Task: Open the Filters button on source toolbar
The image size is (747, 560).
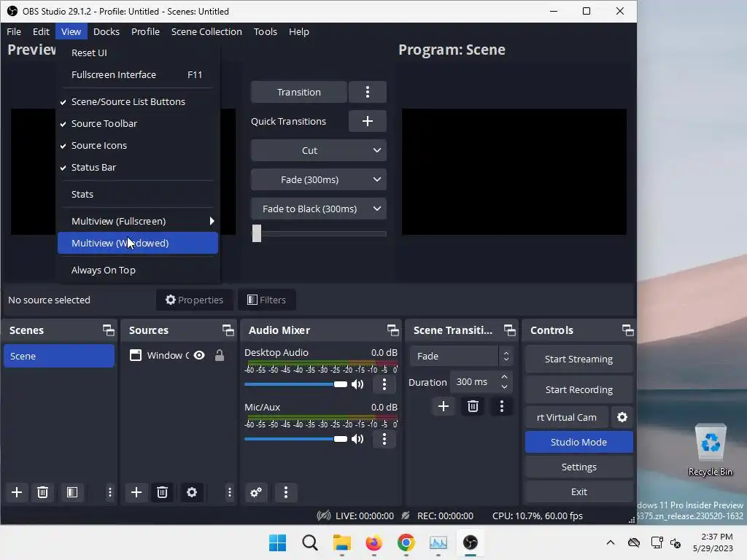Action: pyautogui.click(x=267, y=300)
